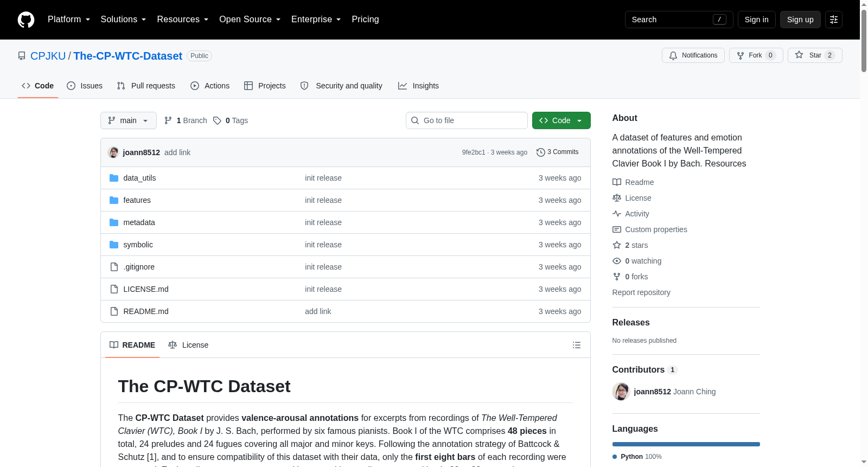Open the data_utils folder
Image resolution: width=868 pixels, height=467 pixels.
coord(139,178)
